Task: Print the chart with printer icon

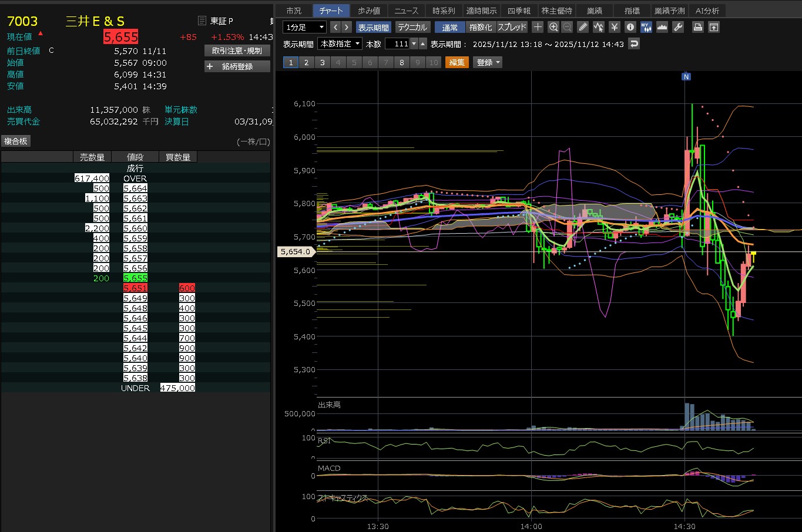Action: pos(697,27)
